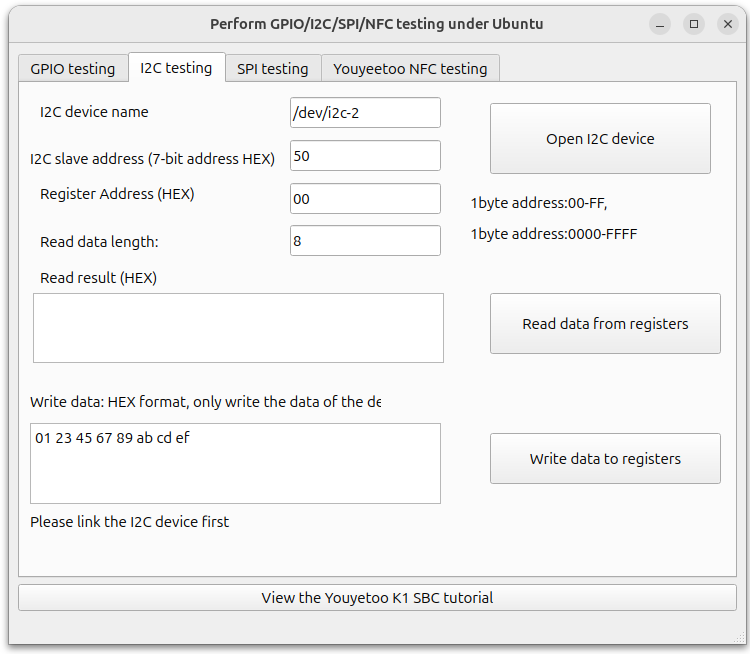Open the Youyetoo K1 SBC tutorial
Screen dimensions: 750x654
tap(377, 598)
